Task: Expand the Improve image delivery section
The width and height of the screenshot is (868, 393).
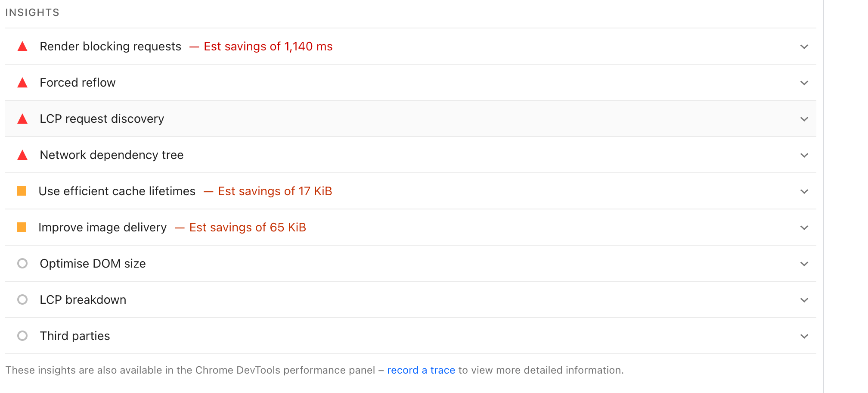Action: [x=804, y=228]
